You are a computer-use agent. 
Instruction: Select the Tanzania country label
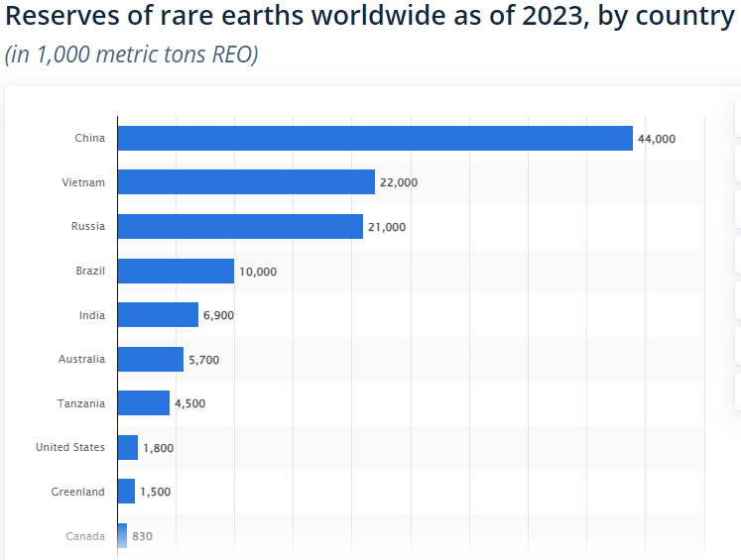tap(81, 403)
